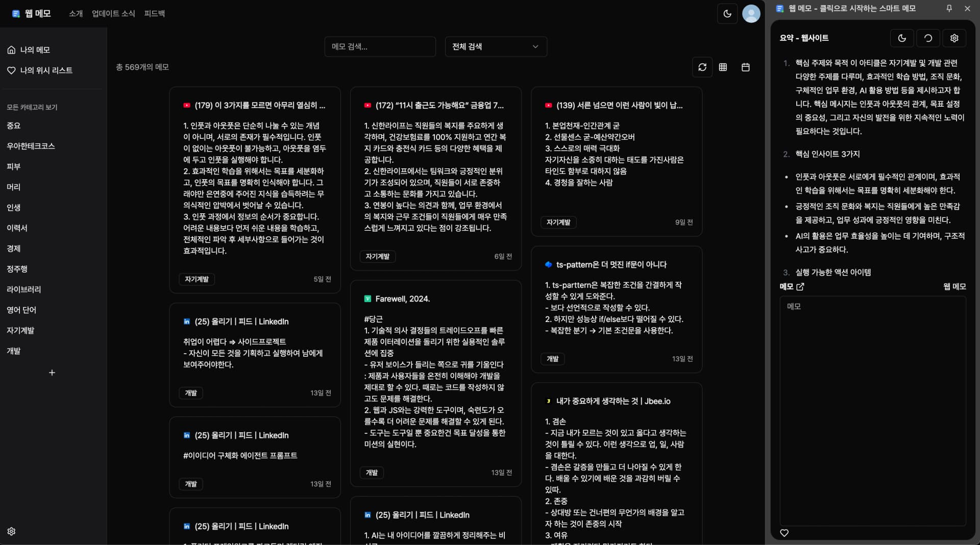Open memo in new window icon
Screen dimensions: 980x545
tap(800, 287)
